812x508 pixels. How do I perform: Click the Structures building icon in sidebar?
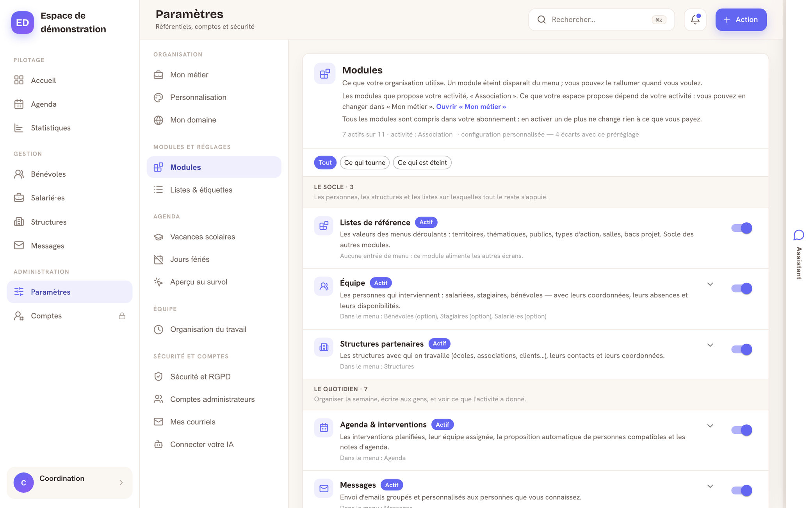tap(19, 222)
